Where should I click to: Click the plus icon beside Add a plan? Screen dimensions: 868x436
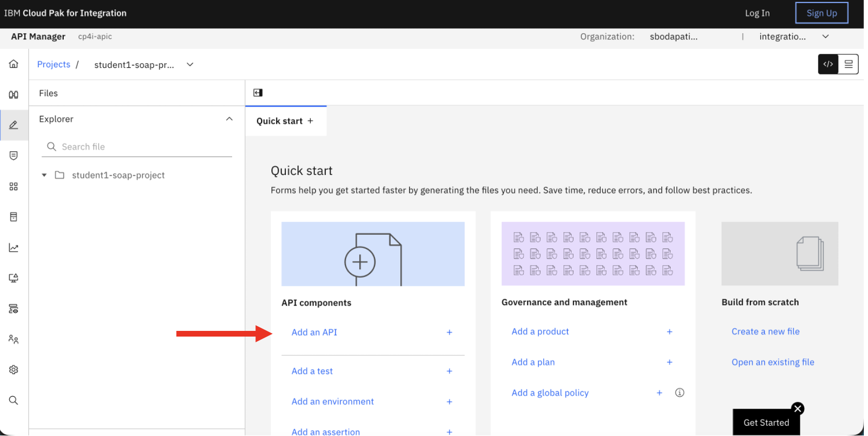(670, 362)
